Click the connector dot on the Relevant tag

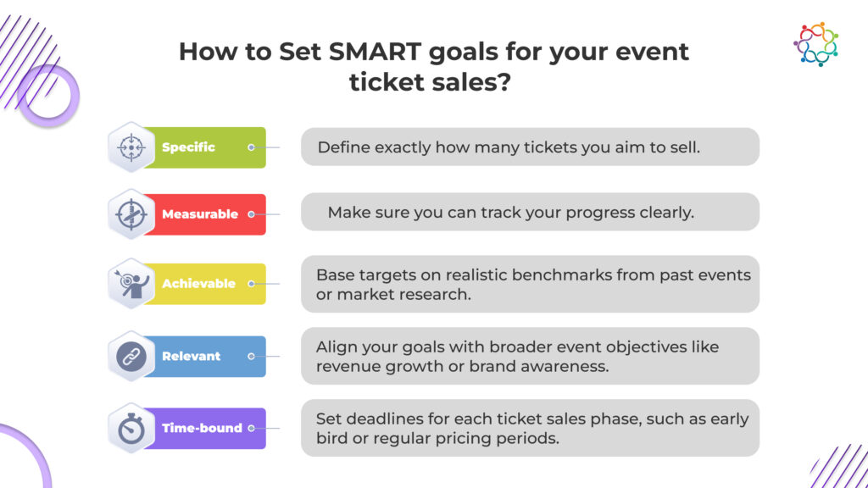tap(251, 357)
